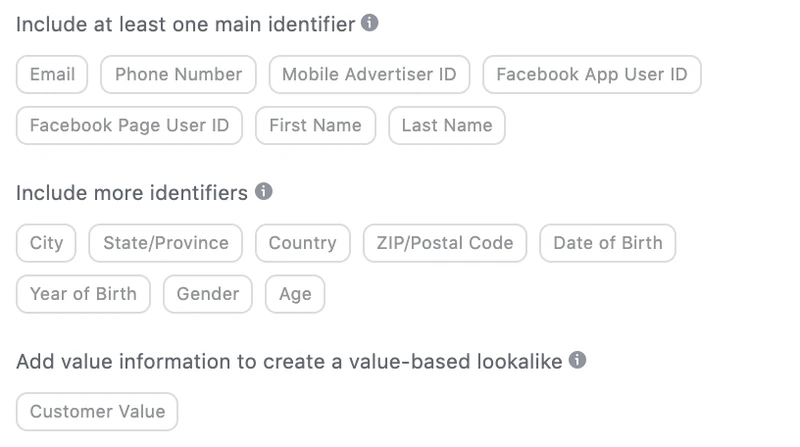Viewport: 800px width, 447px height.
Task: Add the Customer Value chip
Action: tap(97, 411)
